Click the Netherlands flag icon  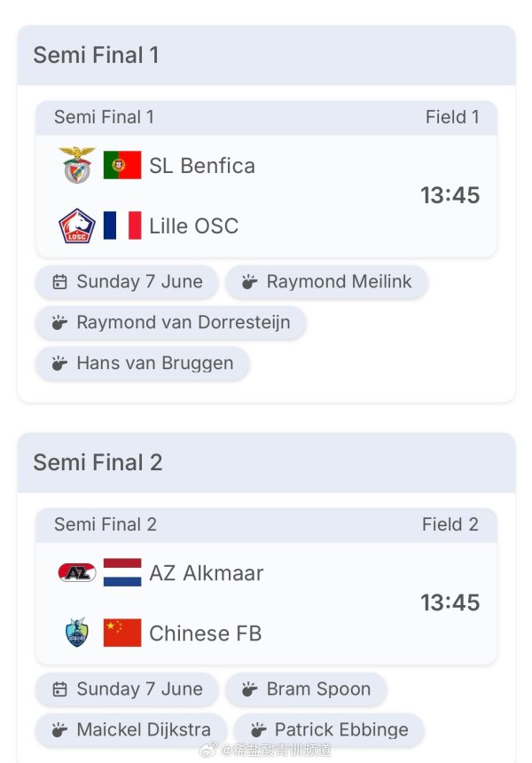tap(122, 573)
